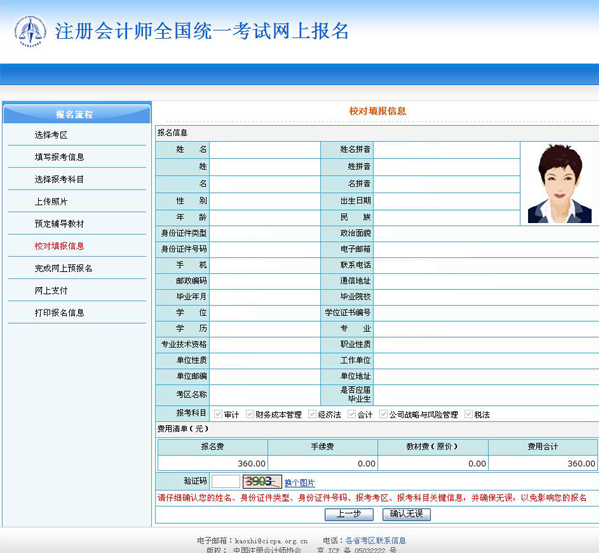Toggle the 审计 subject checkbox
Screen dimensions: 600x553
click(218, 414)
